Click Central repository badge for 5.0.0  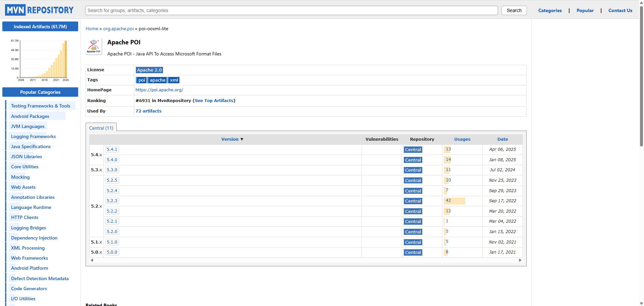413,253
